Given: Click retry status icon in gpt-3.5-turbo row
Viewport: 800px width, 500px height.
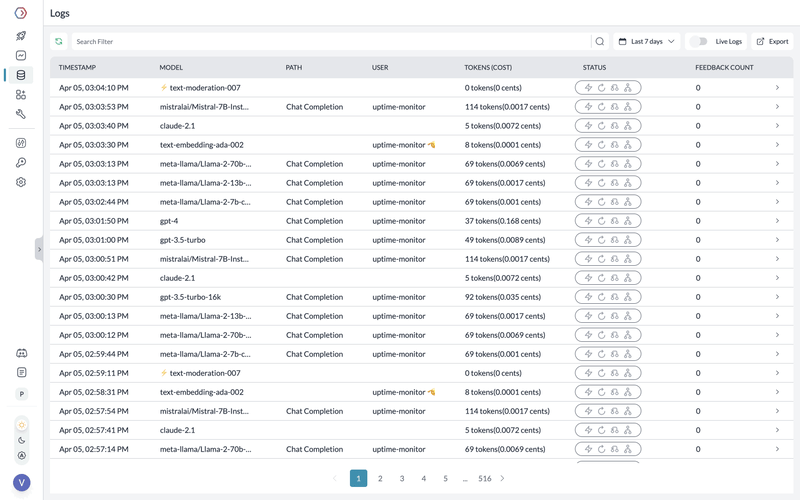Looking at the screenshot, I should point(602,240).
